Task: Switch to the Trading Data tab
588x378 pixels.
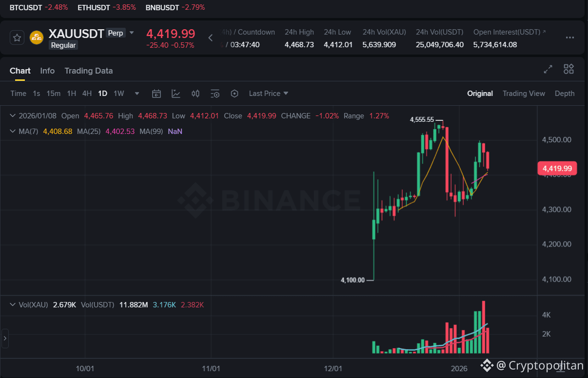Action: point(88,71)
